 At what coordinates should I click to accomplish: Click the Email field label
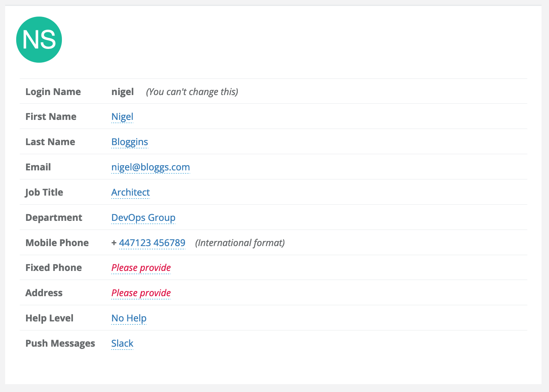tap(38, 167)
